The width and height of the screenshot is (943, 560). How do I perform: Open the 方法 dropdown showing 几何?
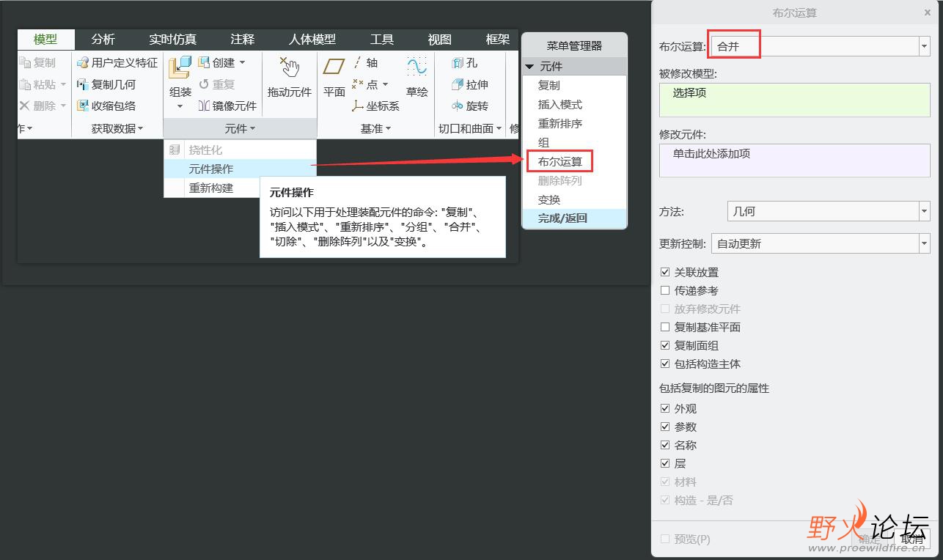click(x=829, y=211)
